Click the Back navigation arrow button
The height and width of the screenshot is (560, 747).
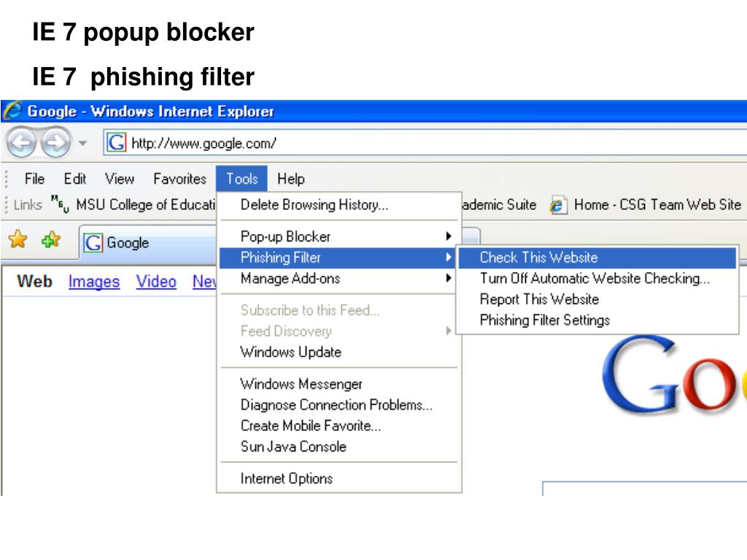(x=21, y=142)
